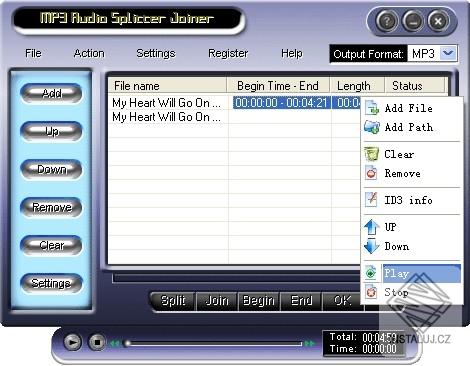The width and height of the screenshot is (470, 366).
Task: Click the Begin Time - End column header
Action: point(278,86)
